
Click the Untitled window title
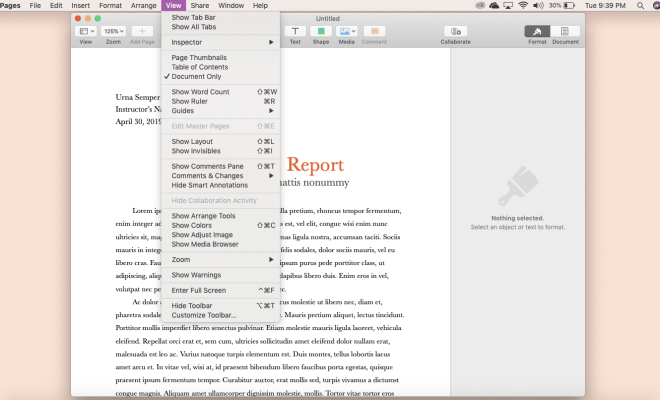click(x=327, y=19)
